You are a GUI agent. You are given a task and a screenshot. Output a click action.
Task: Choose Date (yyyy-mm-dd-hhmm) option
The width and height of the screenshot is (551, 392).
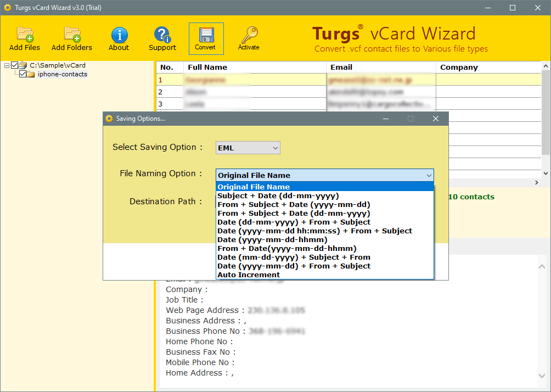(x=325, y=239)
